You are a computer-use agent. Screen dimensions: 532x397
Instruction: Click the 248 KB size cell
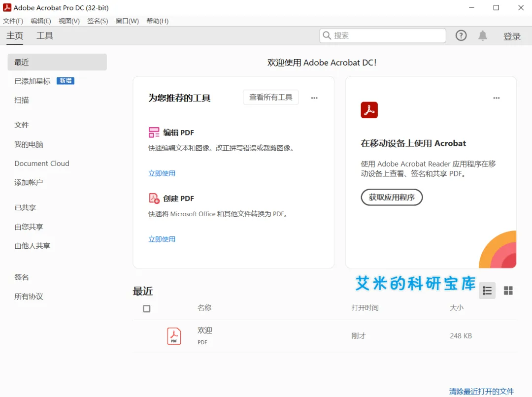(461, 336)
